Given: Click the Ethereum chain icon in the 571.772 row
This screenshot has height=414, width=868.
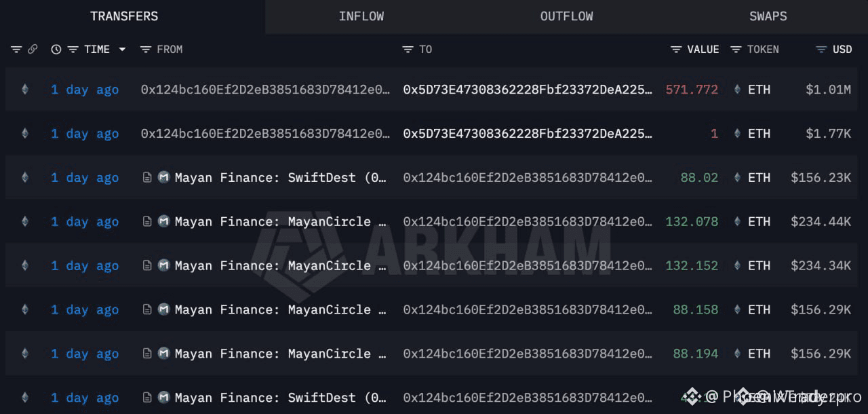Looking at the screenshot, I should click(x=25, y=89).
